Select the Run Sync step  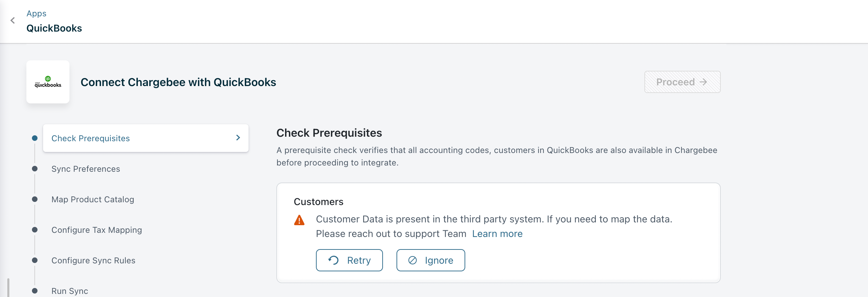[x=70, y=291]
